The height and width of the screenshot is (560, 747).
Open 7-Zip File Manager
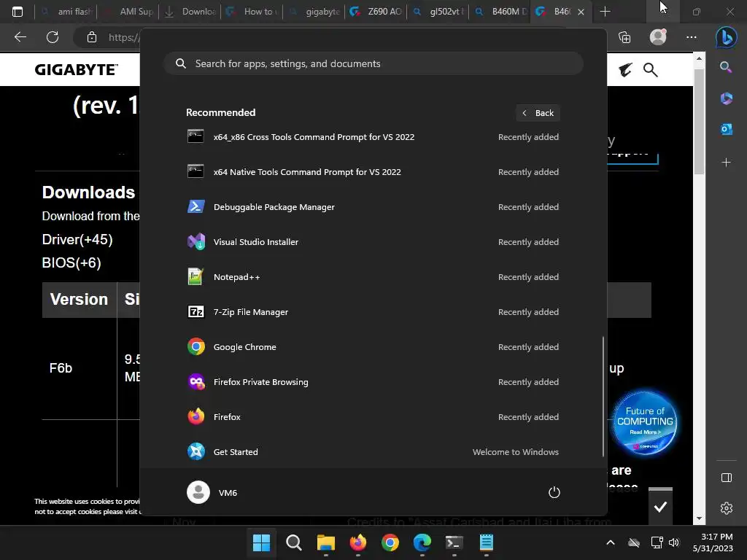click(x=373, y=312)
